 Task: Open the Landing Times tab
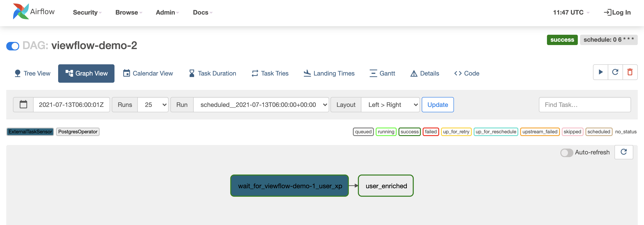(x=329, y=74)
